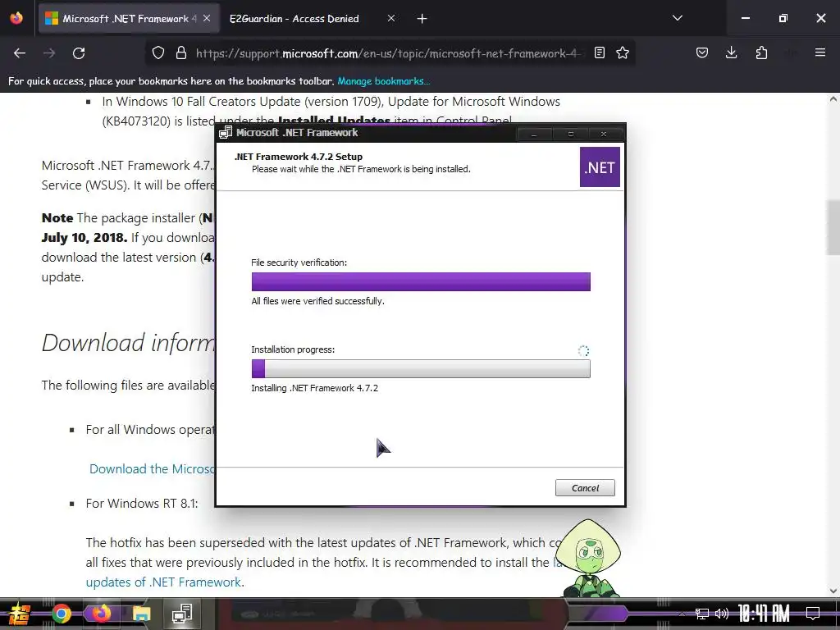The width and height of the screenshot is (840, 630).
Task: Click the Installation progress bar
Action: pyautogui.click(x=421, y=368)
